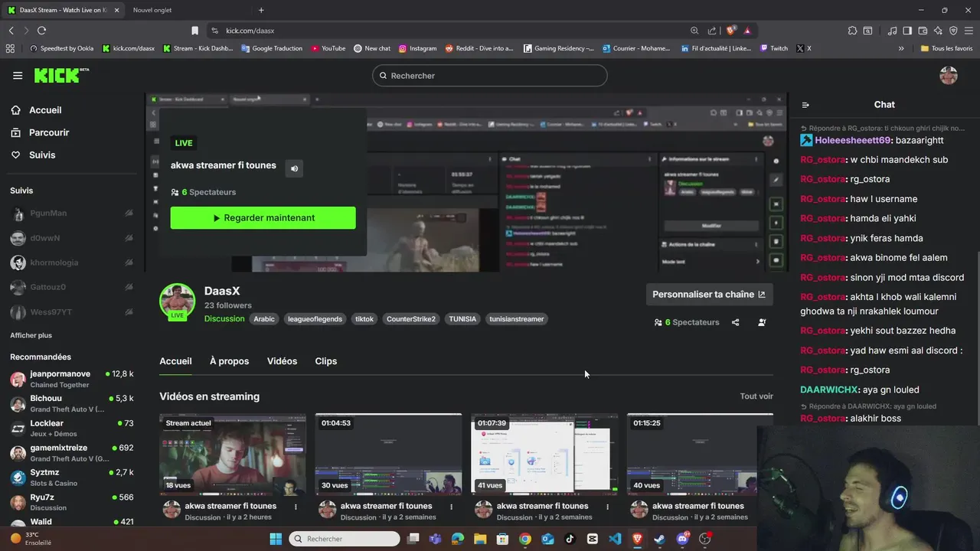This screenshot has width=980, height=551.
Task: Open gamemixtreize recommended channel
Action: pos(72,452)
